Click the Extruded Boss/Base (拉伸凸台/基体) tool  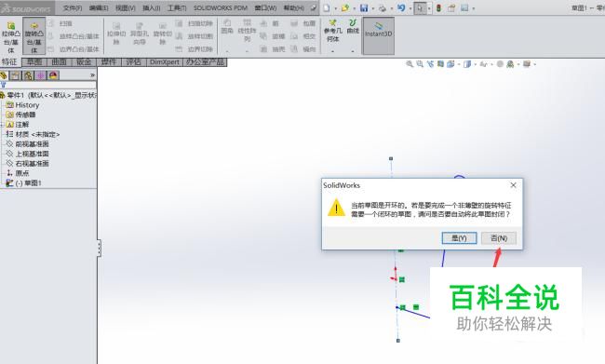(11, 36)
